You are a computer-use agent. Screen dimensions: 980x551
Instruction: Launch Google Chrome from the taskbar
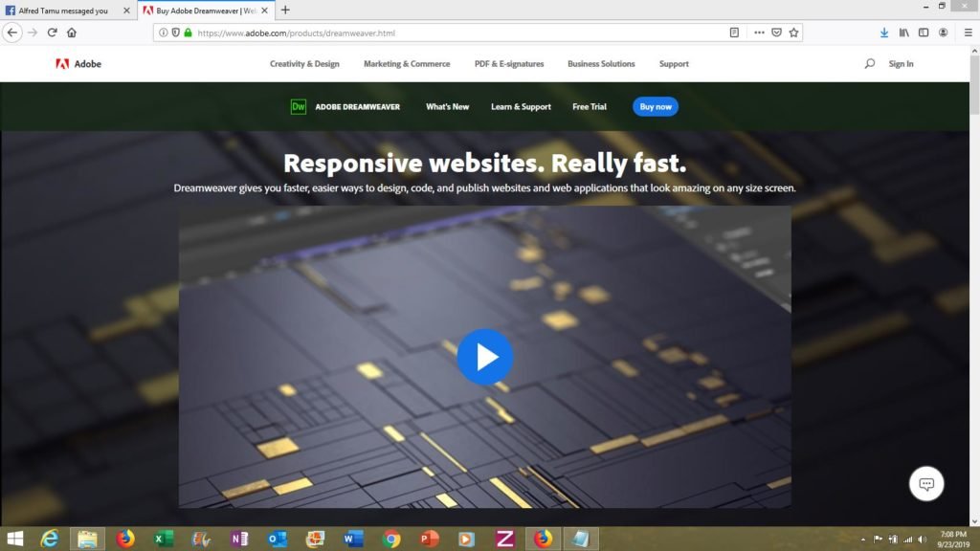[x=391, y=539]
